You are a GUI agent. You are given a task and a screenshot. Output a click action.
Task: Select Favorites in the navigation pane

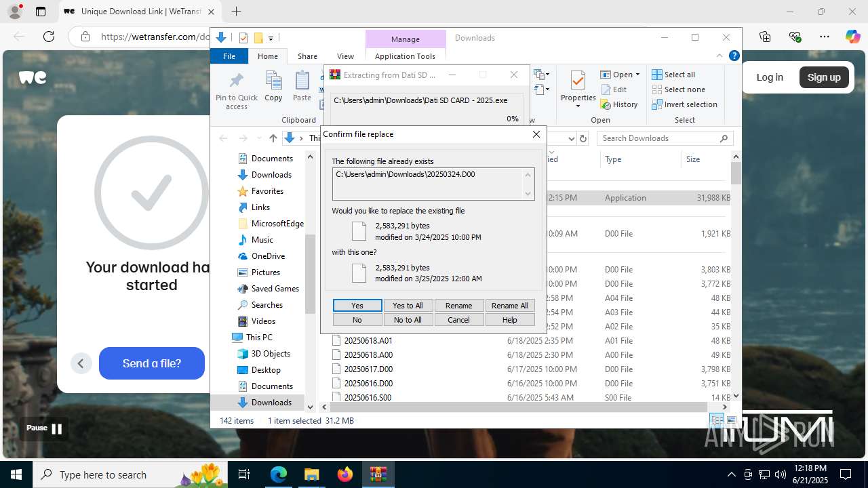coord(267,191)
